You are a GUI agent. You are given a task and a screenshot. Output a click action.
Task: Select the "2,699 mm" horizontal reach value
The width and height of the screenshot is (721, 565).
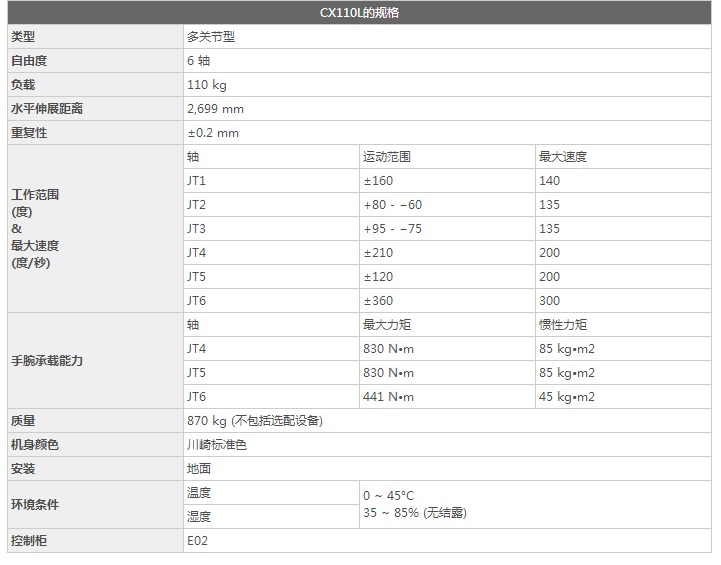coord(215,109)
